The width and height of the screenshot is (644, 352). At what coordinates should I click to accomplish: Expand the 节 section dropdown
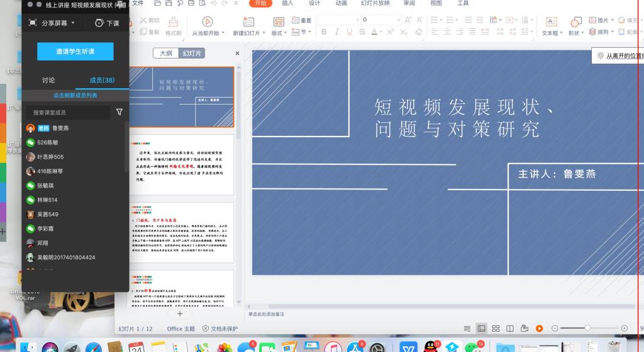coord(309,31)
